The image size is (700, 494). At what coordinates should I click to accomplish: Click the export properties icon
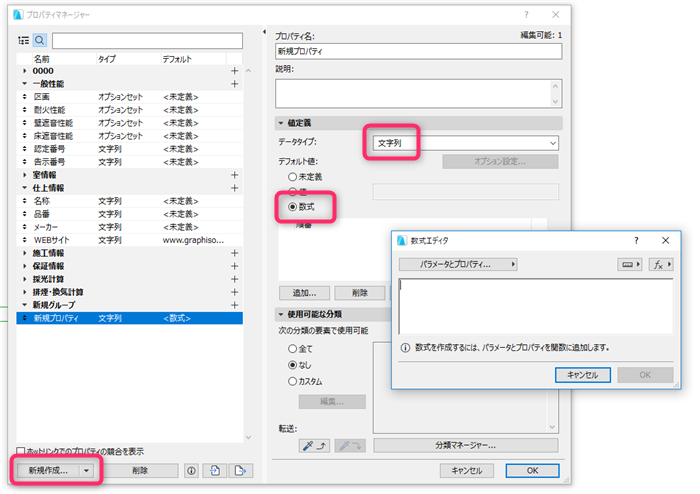pyautogui.click(x=240, y=470)
